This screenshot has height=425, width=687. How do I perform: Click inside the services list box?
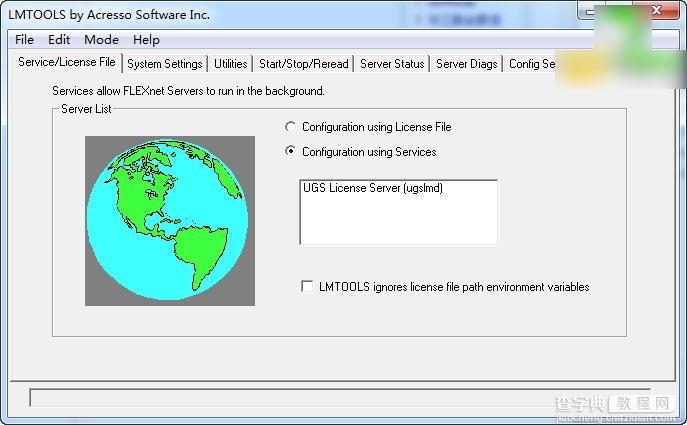[x=398, y=212]
